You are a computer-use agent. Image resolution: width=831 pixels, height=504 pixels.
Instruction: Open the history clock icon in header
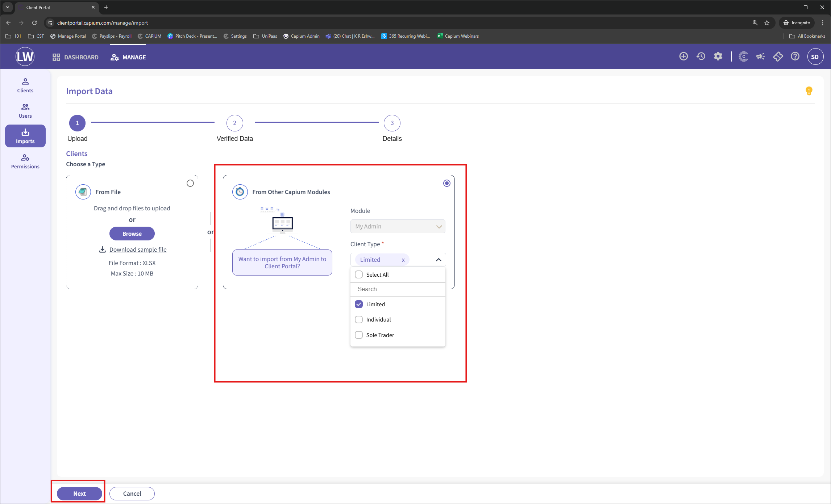[701, 56]
